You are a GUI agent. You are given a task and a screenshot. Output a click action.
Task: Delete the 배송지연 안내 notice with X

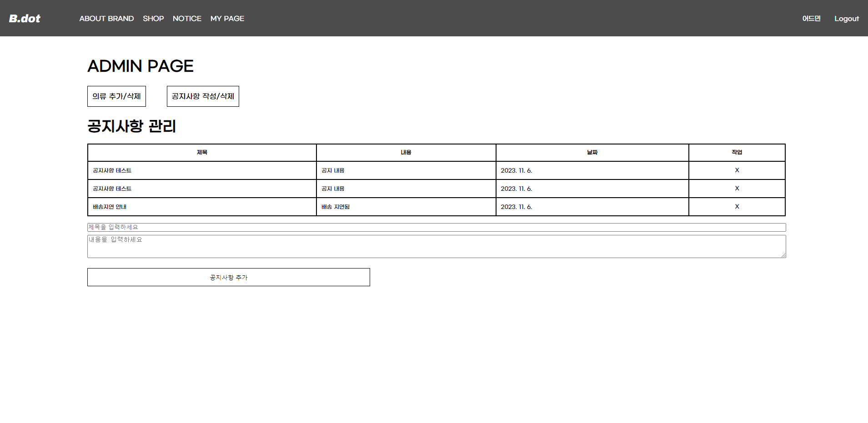click(x=737, y=206)
